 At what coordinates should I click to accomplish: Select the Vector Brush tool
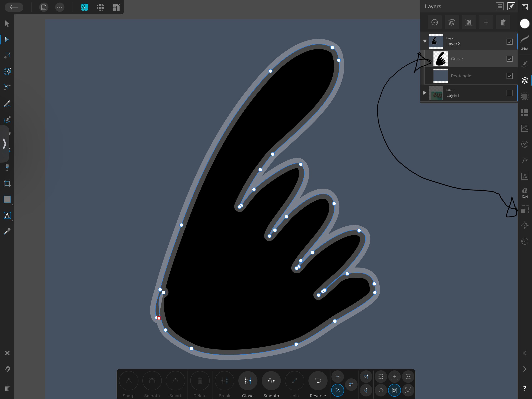click(x=7, y=120)
